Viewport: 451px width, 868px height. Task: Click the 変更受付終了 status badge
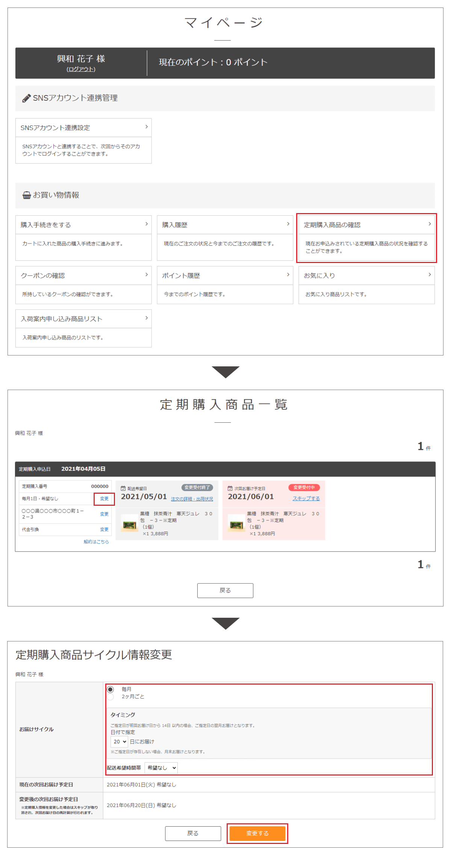[197, 487]
